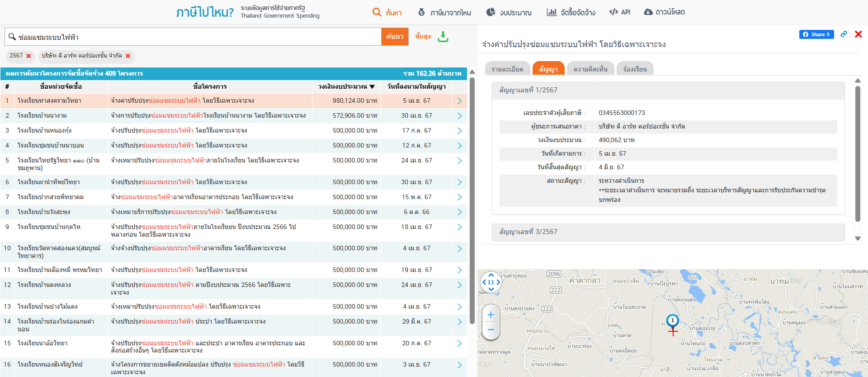
Task: Expand contract สัญญาเลขที่ 3/2567
Action: pos(668,232)
